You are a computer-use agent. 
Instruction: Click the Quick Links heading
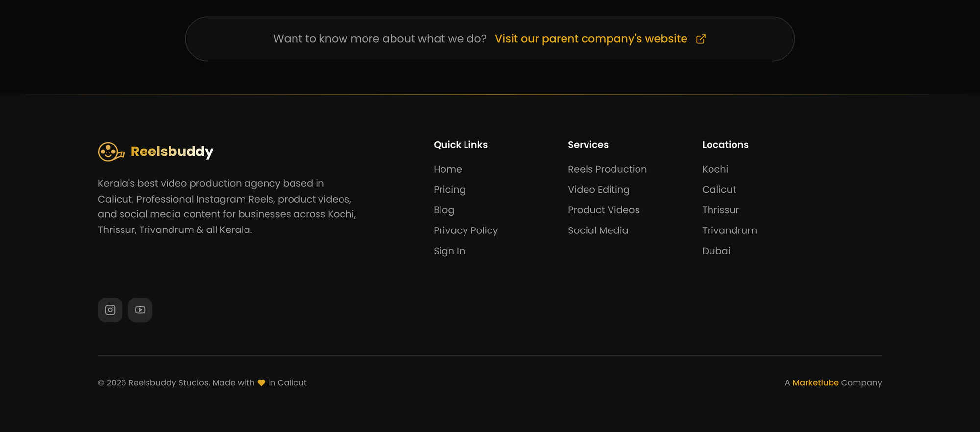pos(461,145)
